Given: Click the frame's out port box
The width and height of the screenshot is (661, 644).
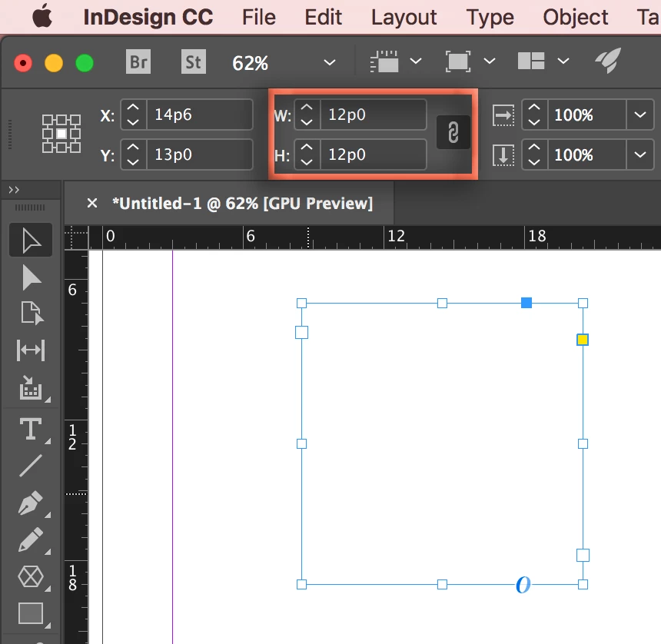Looking at the screenshot, I should point(583,555).
